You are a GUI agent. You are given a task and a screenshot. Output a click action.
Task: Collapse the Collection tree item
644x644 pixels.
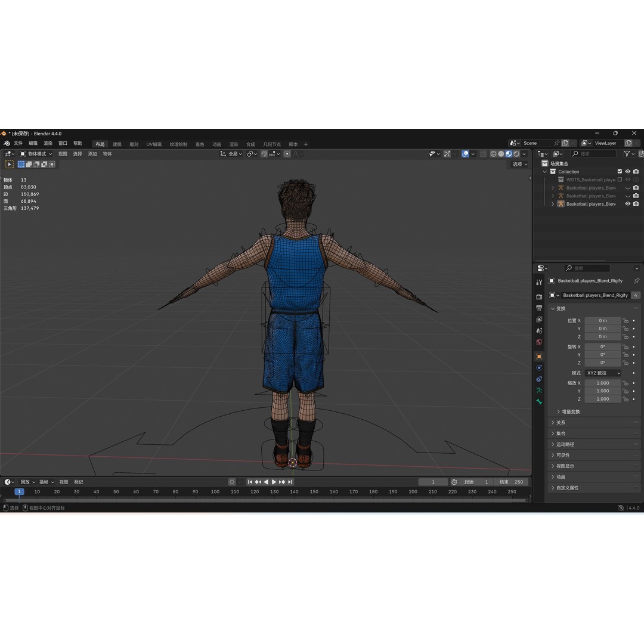click(x=545, y=172)
